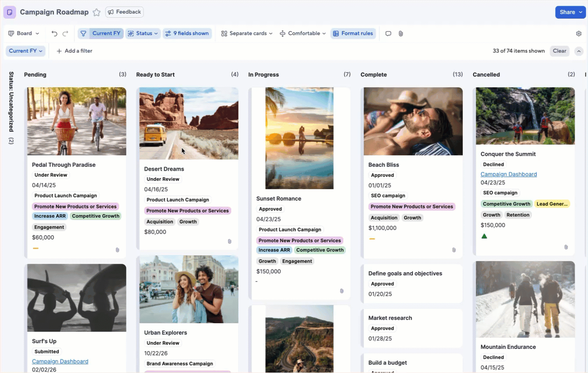Click attachment icon on Sunset Romance card
This screenshot has width=588, height=373.
click(342, 291)
